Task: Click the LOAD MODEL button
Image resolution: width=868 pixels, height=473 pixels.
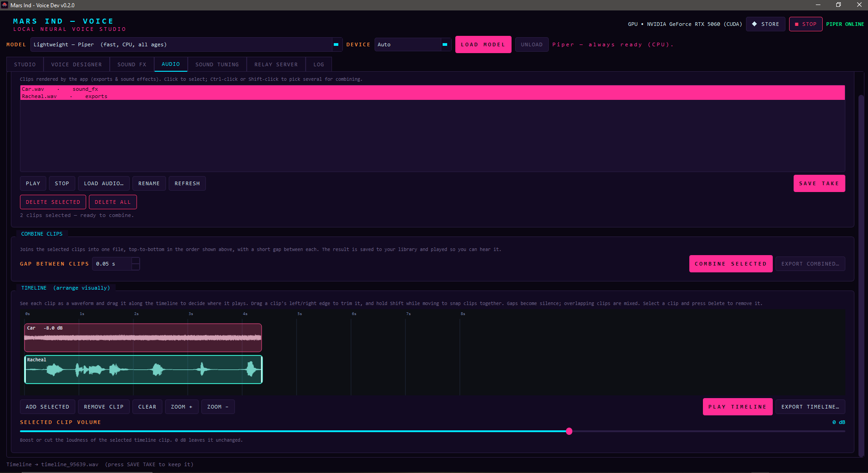Action: pos(483,44)
